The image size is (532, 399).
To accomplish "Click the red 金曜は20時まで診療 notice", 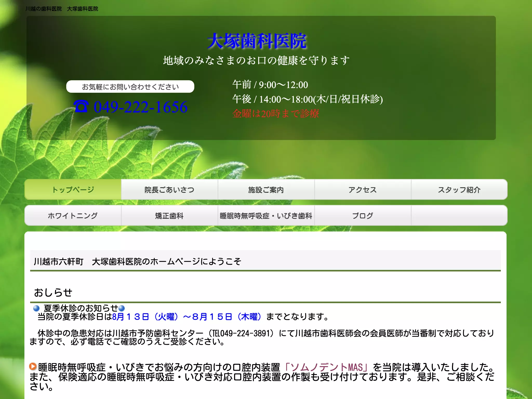I will pyautogui.click(x=276, y=114).
